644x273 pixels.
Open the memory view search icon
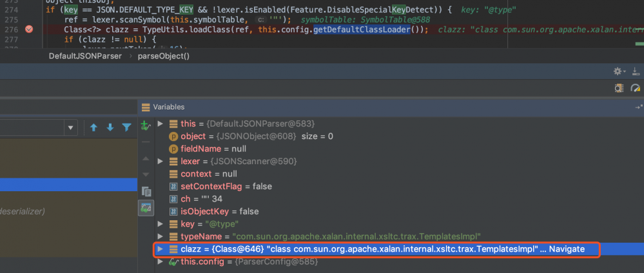point(620,88)
